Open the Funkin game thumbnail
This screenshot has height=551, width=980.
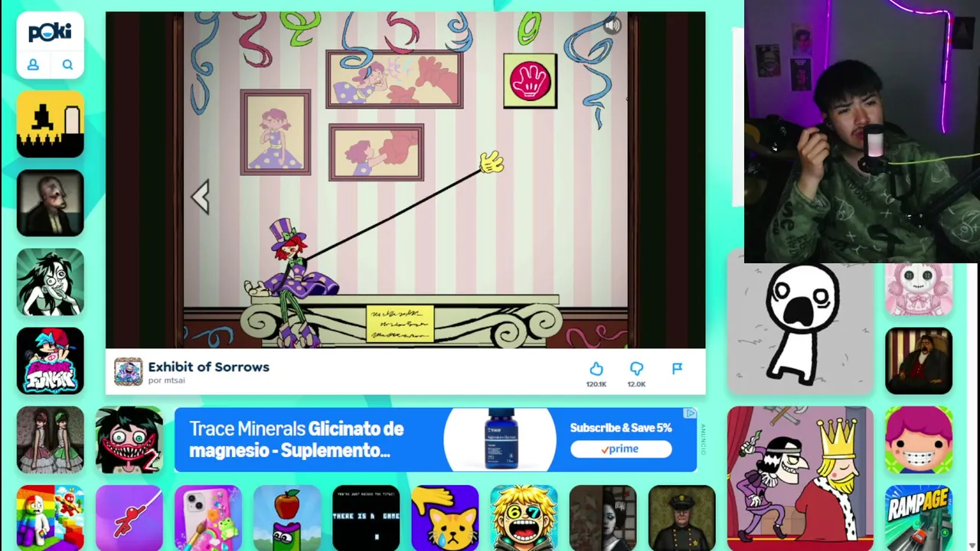click(51, 360)
